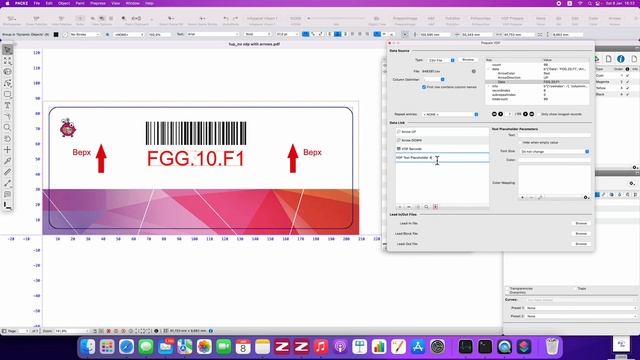640x360 pixels.
Task: Open App Store from the Dock
Action: point(418,347)
